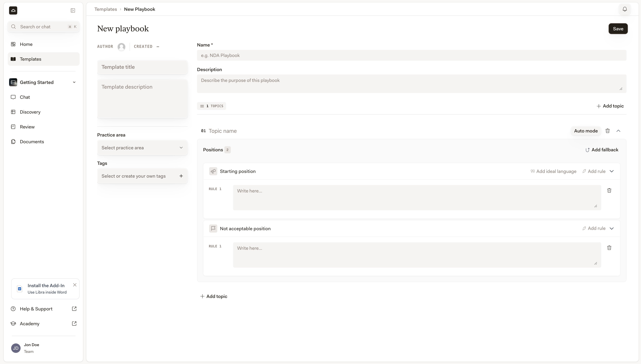This screenshot has width=641, height=364.
Task: Go to Templates breadcrumb
Action: [106, 9]
